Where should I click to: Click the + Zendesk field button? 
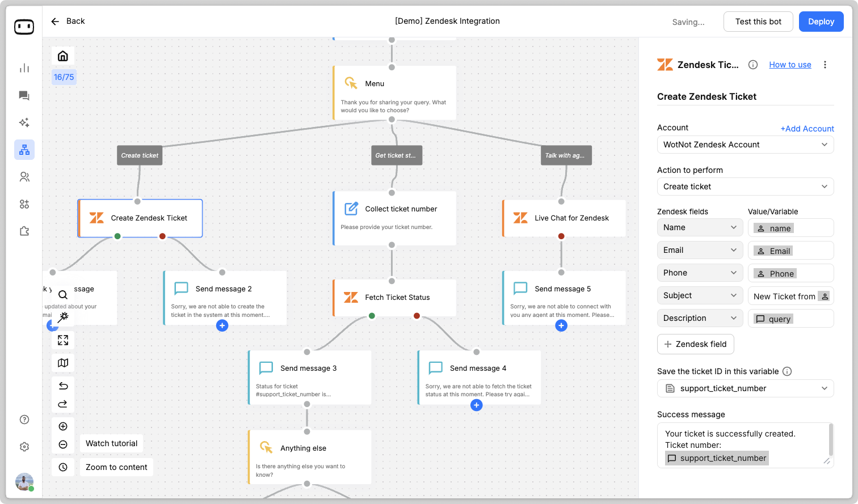[696, 344]
